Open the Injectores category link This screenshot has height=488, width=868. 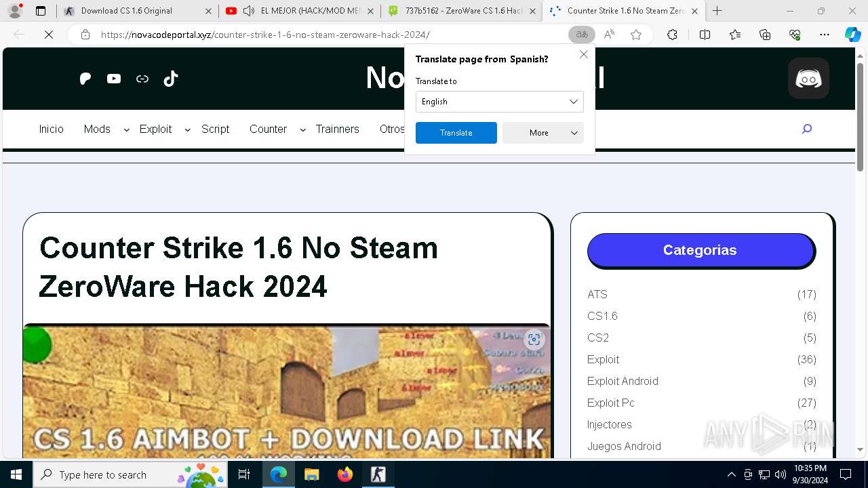coord(610,424)
